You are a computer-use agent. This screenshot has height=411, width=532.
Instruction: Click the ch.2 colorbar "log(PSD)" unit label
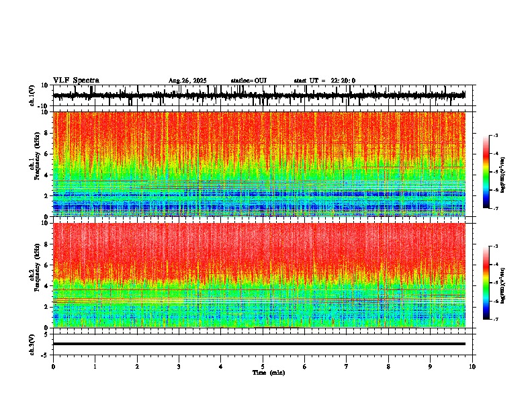(504, 285)
